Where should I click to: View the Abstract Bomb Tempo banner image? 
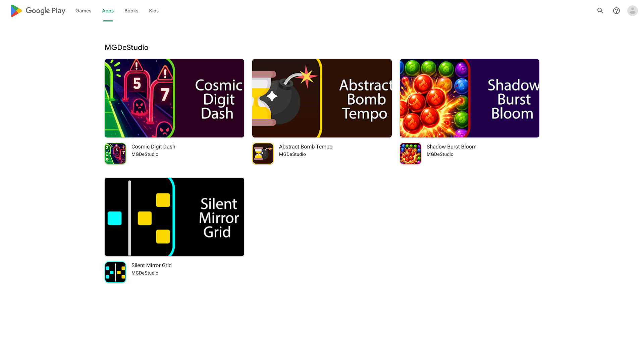click(x=322, y=98)
